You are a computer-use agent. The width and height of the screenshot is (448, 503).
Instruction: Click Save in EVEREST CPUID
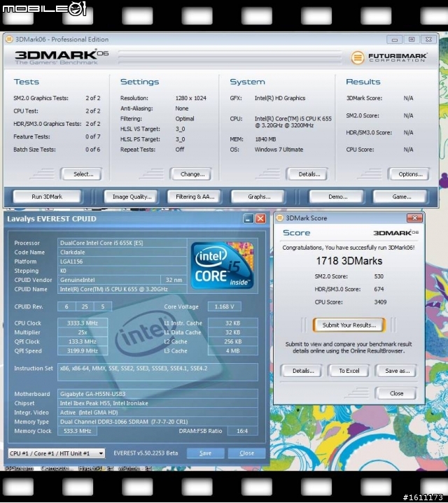[205, 453]
